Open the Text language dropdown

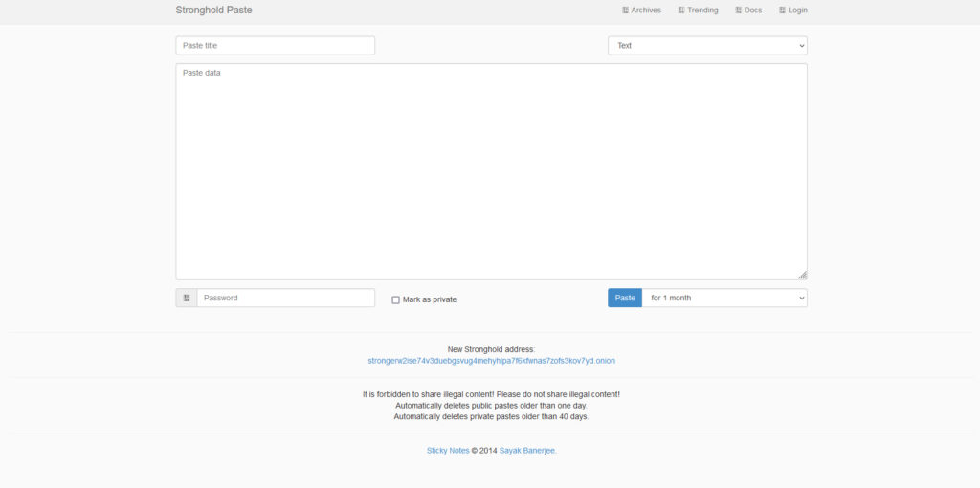[x=707, y=46]
